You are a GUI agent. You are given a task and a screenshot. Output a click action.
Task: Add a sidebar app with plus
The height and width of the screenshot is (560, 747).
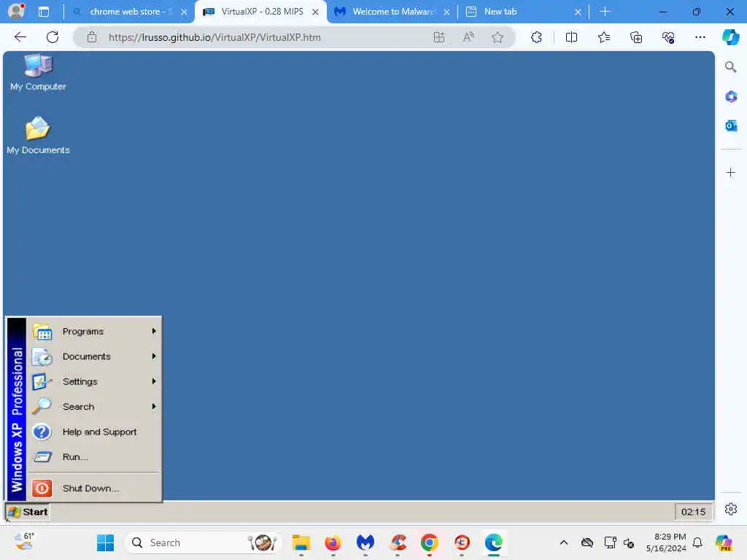(x=730, y=172)
